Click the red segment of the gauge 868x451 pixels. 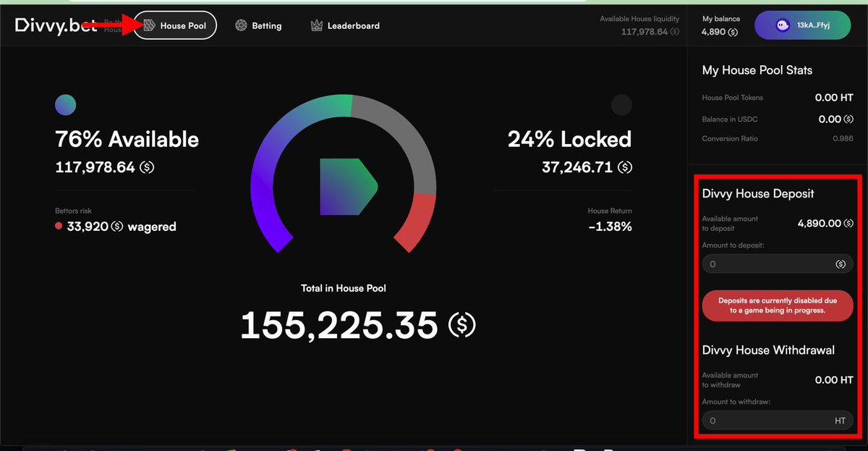(417, 222)
